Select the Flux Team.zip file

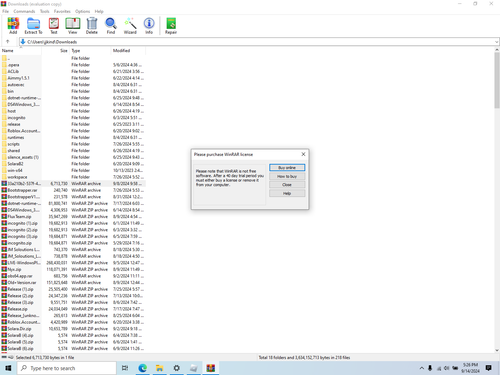[73, 216]
